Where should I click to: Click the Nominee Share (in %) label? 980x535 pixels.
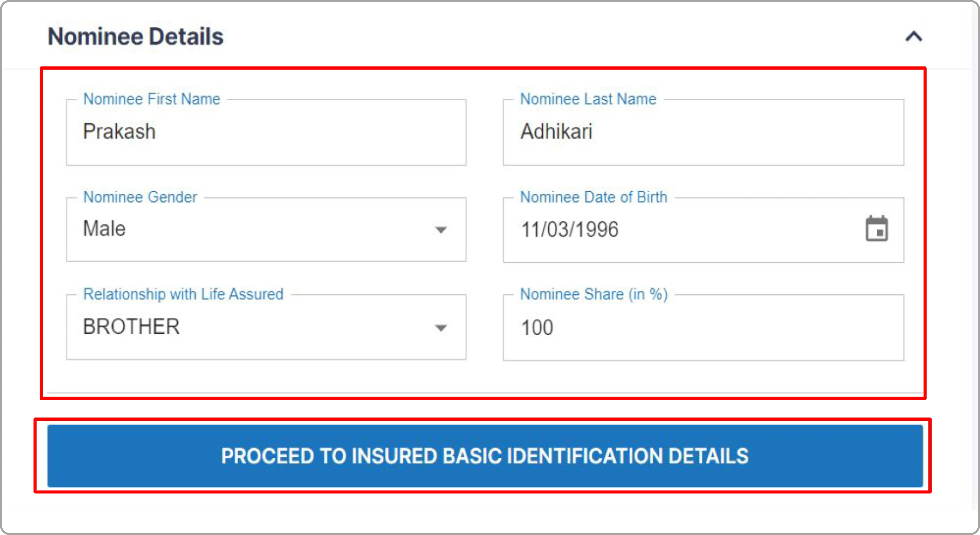(x=594, y=294)
